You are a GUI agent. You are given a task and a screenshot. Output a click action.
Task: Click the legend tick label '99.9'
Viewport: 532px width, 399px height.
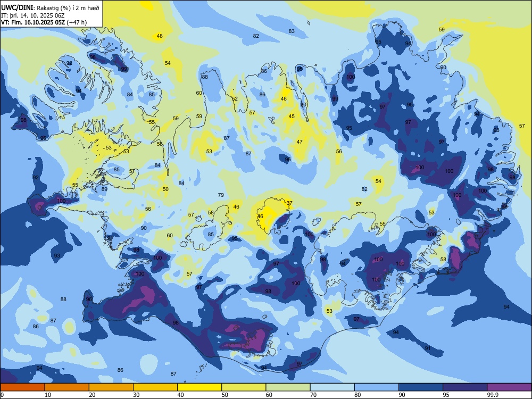492,395
